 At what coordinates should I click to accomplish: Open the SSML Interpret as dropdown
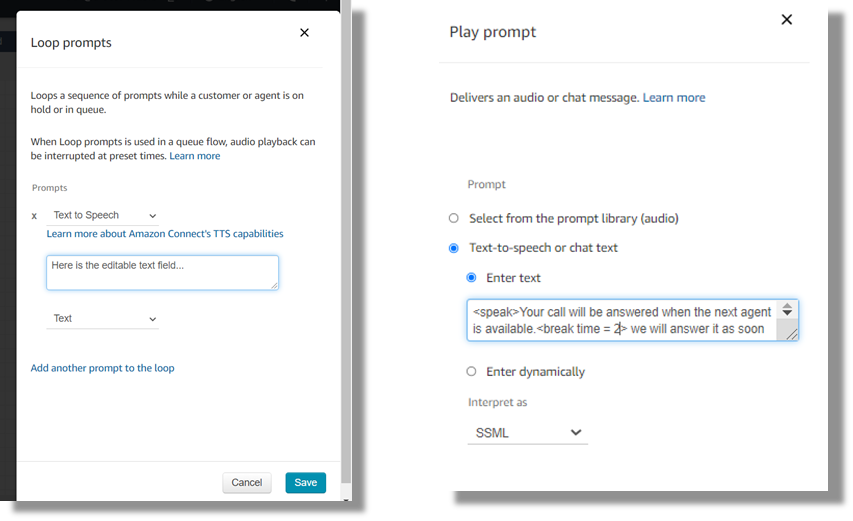(x=527, y=433)
